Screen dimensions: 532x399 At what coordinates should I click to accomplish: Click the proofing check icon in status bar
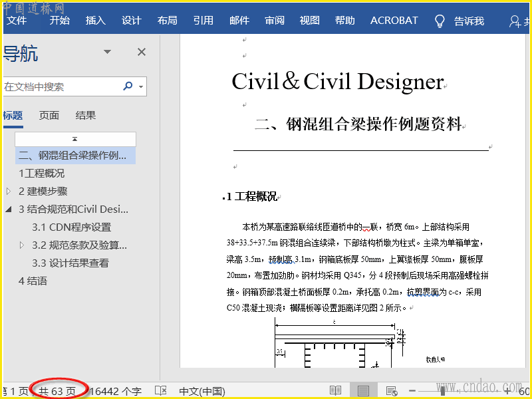[x=160, y=391]
